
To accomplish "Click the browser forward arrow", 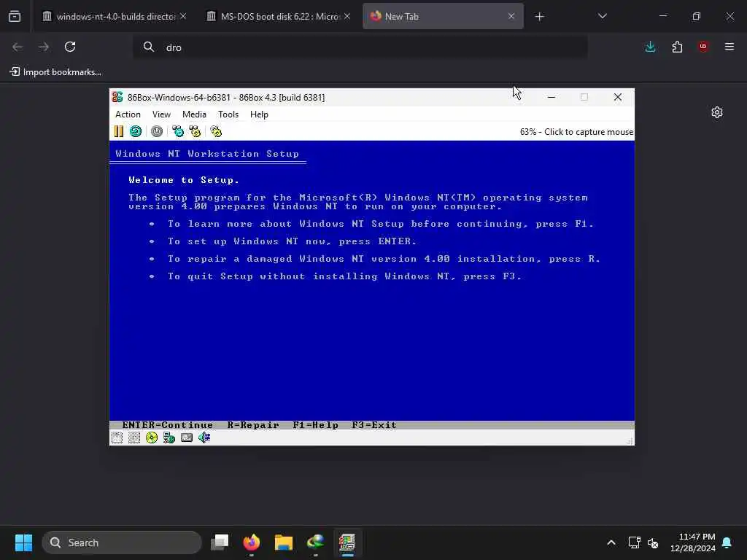I will [x=44, y=47].
